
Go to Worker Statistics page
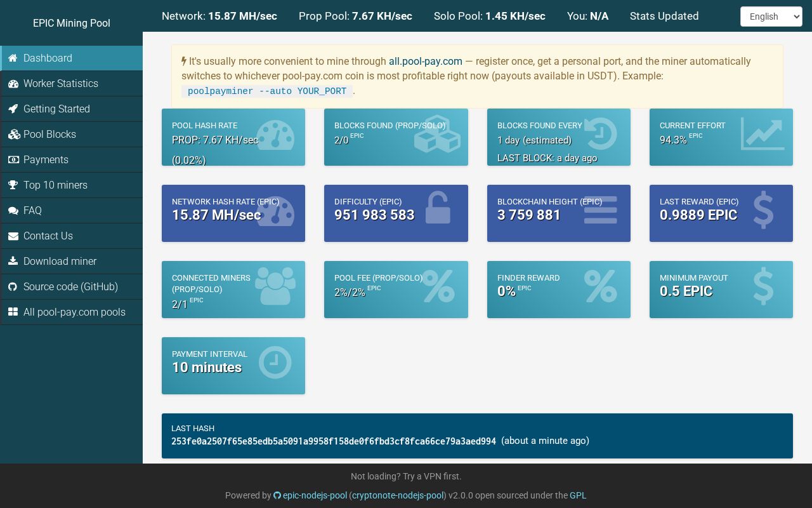tap(72, 84)
